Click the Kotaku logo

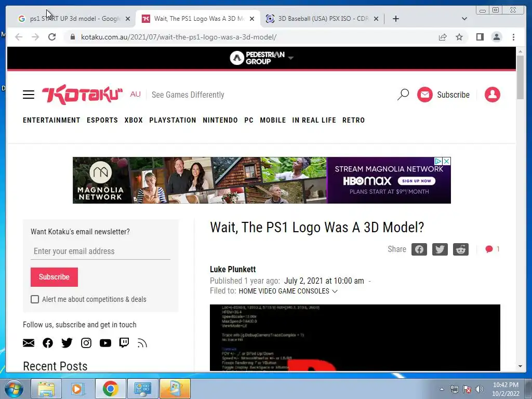[x=82, y=95]
